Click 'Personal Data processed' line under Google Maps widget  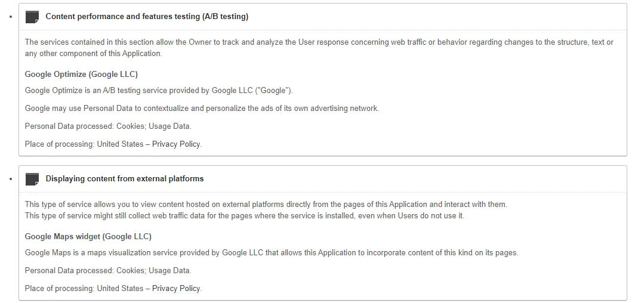(x=108, y=271)
